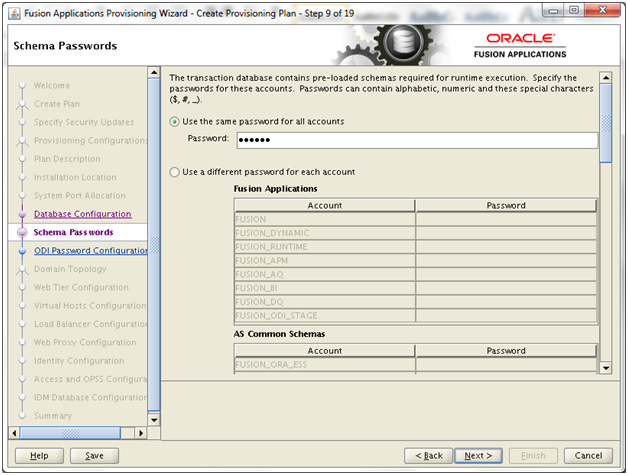Screen dimensions: 628x475
Task: Click the FUSION_BI account row
Action: pos(325,288)
